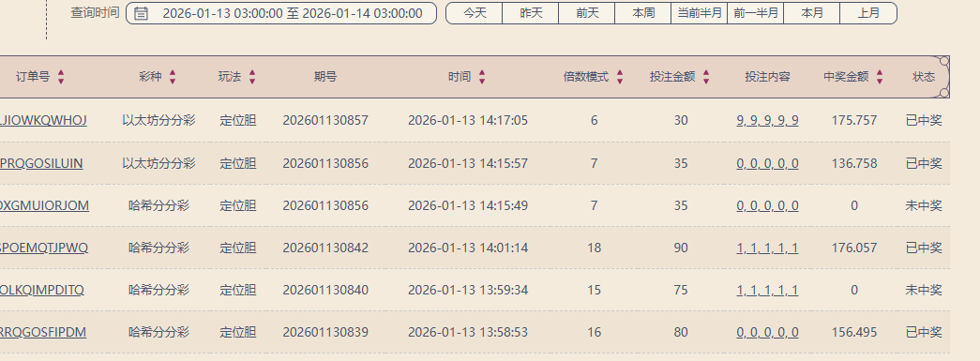Click period number 202601130857
980x361 pixels.
tap(325, 121)
